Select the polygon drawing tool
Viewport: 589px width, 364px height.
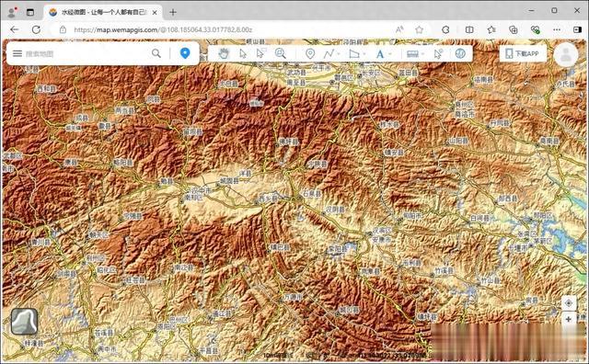pos(353,53)
